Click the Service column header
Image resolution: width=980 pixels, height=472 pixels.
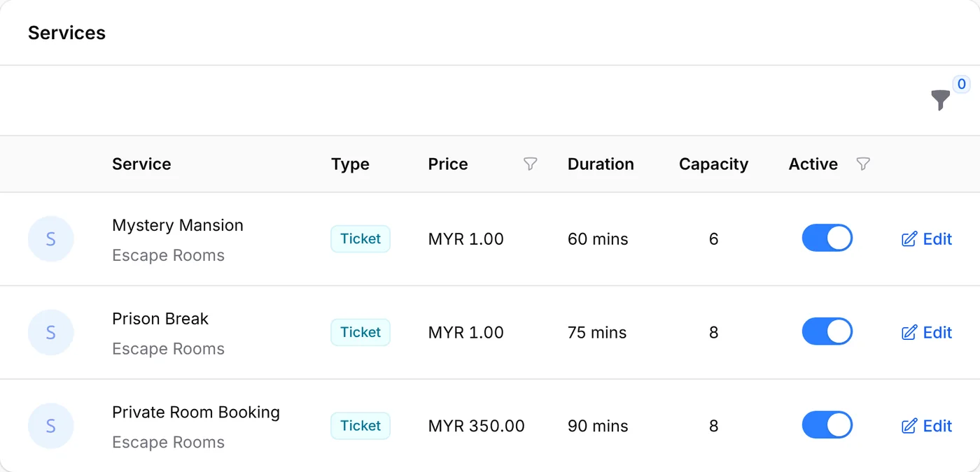click(141, 164)
